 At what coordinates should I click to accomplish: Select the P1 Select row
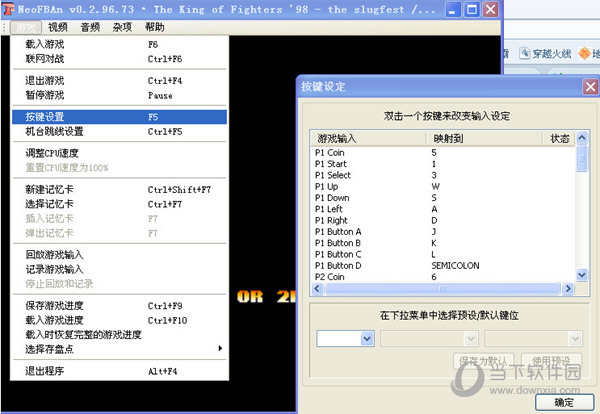(x=443, y=175)
